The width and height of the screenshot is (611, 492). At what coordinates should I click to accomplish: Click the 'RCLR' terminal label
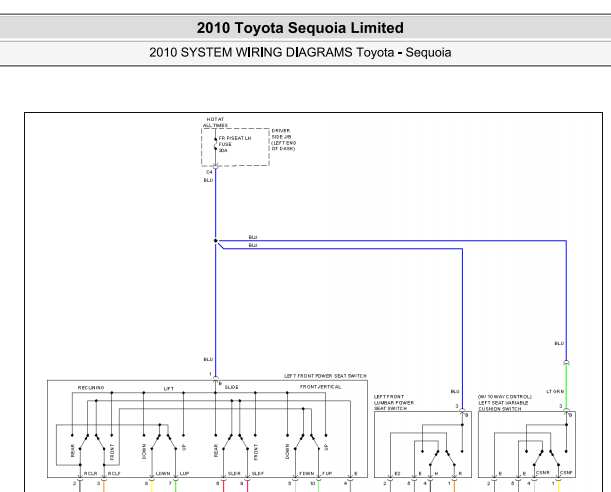[90, 474]
